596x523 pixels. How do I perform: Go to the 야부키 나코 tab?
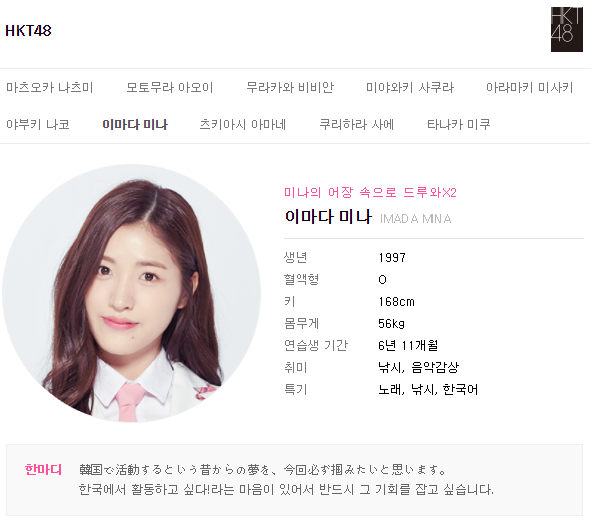pos(38,125)
